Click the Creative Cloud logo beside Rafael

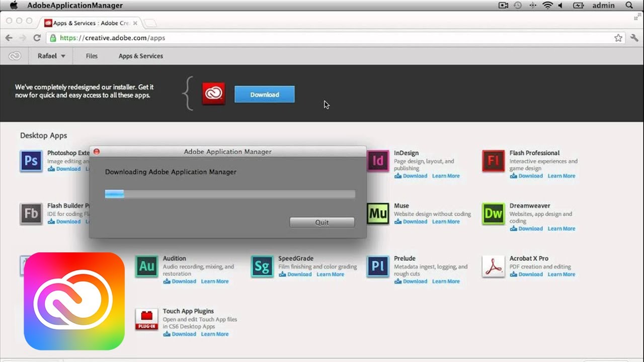pos(15,56)
